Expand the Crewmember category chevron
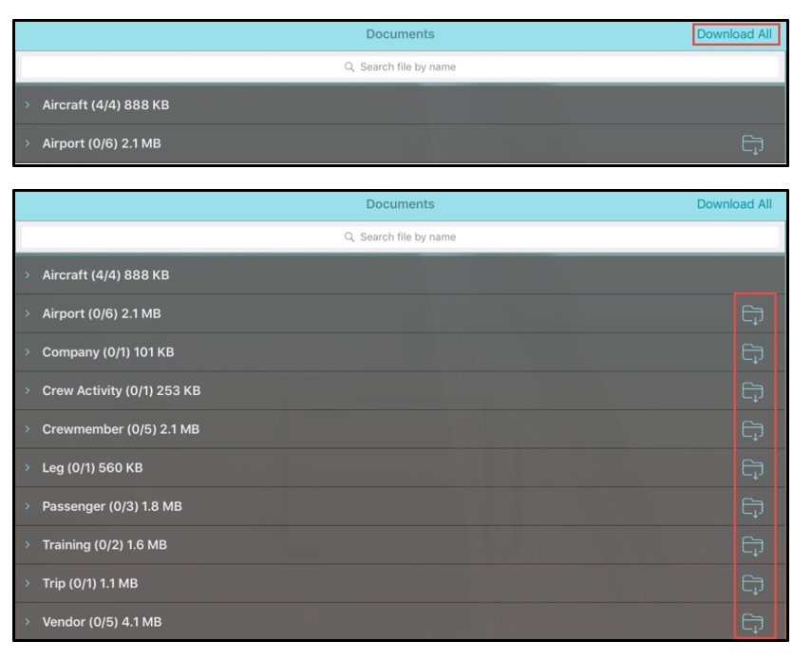812x660 pixels. [x=28, y=429]
